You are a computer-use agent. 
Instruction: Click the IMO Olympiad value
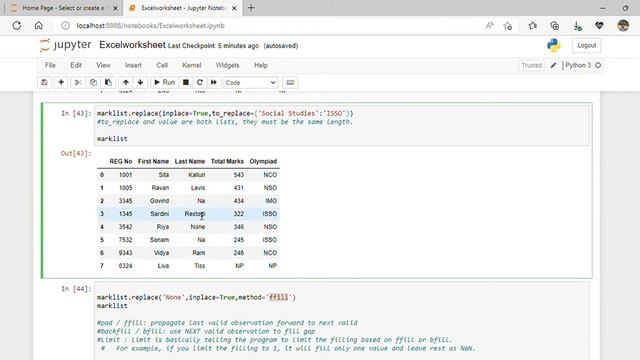pyautogui.click(x=271, y=201)
